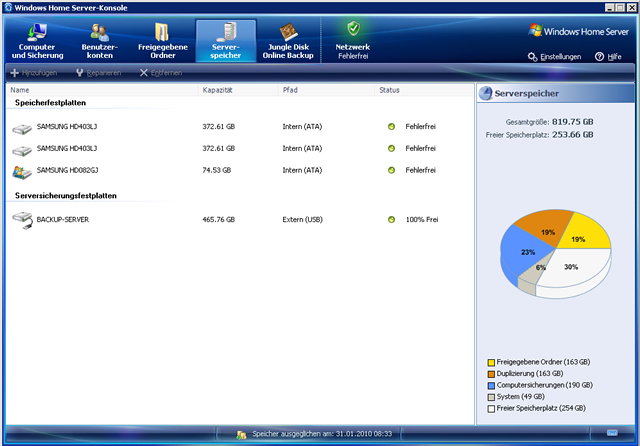Click the status bar storage balance icon
Screen dimensions: 640x446
coord(241,435)
